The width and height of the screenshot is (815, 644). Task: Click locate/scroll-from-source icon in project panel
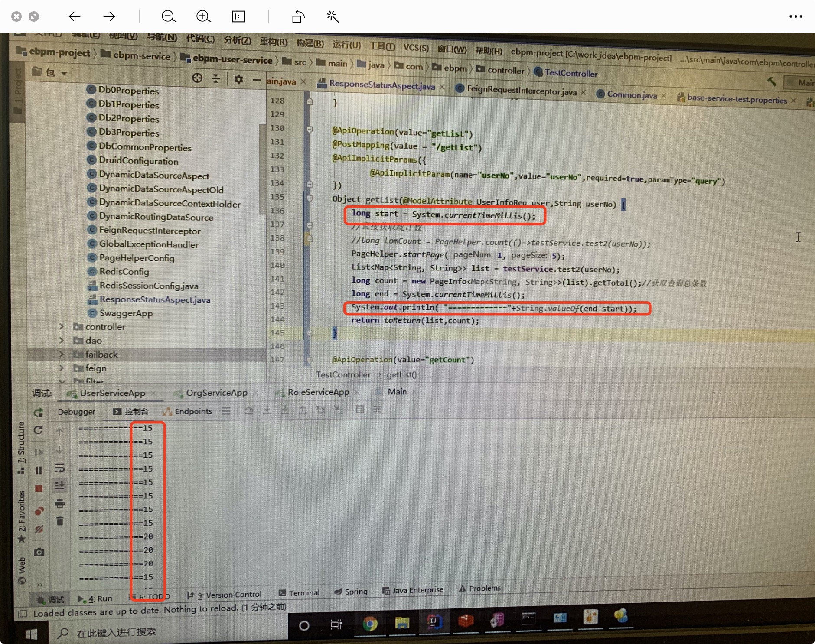click(x=197, y=78)
